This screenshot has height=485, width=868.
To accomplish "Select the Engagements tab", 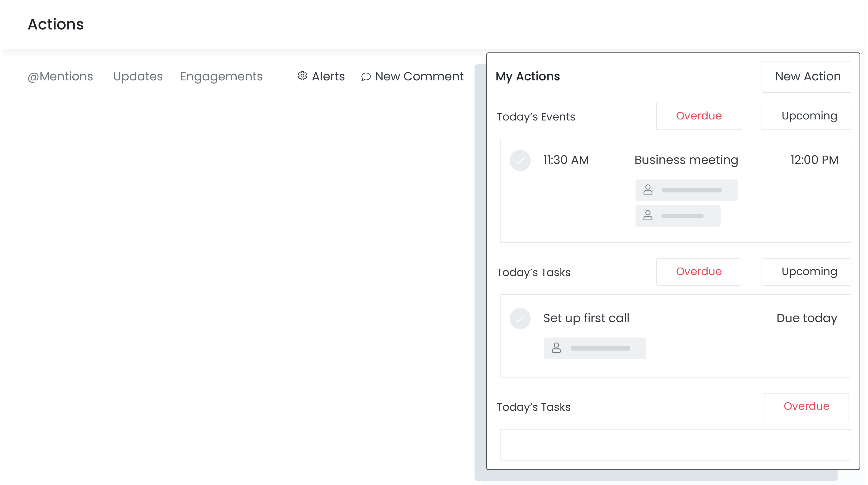I will click(221, 77).
